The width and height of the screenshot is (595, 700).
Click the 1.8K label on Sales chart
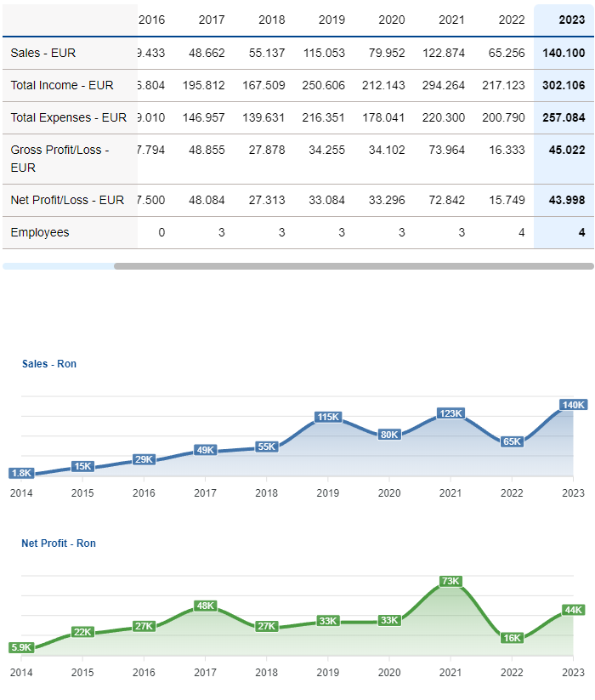pos(21,473)
